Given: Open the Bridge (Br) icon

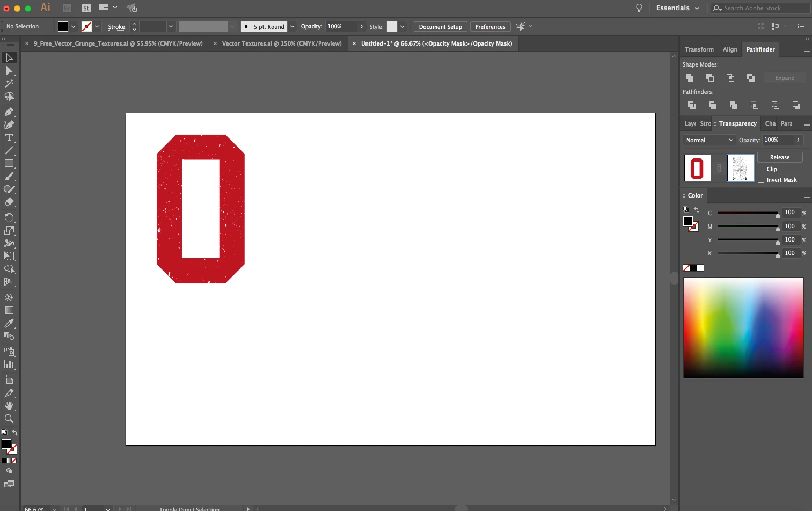Looking at the screenshot, I should point(67,8).
